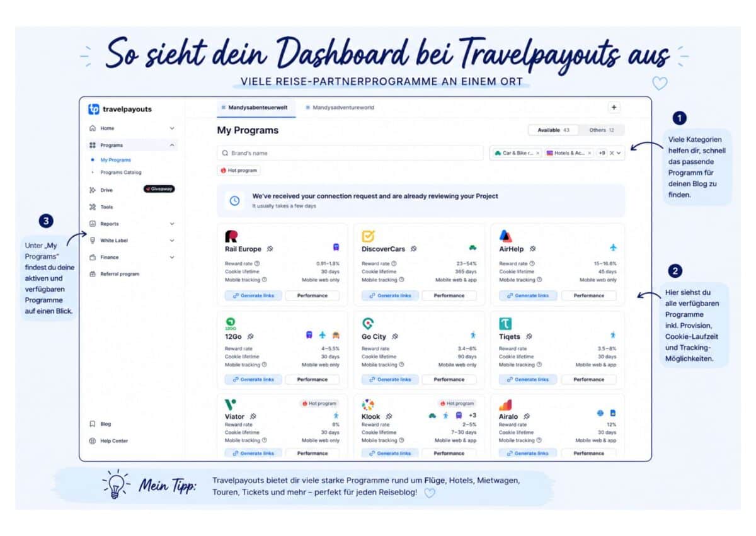Click the Giveaway badge
The width and height of the screenshot is (756, 536).
click(159, 189)
